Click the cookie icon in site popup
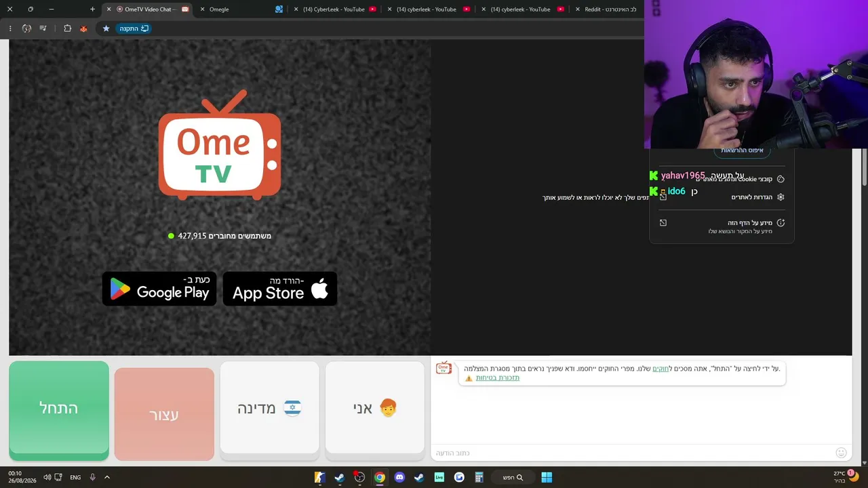Image resolution: width=868 pixels, height=488 pixels. click(x=781, y=179)
